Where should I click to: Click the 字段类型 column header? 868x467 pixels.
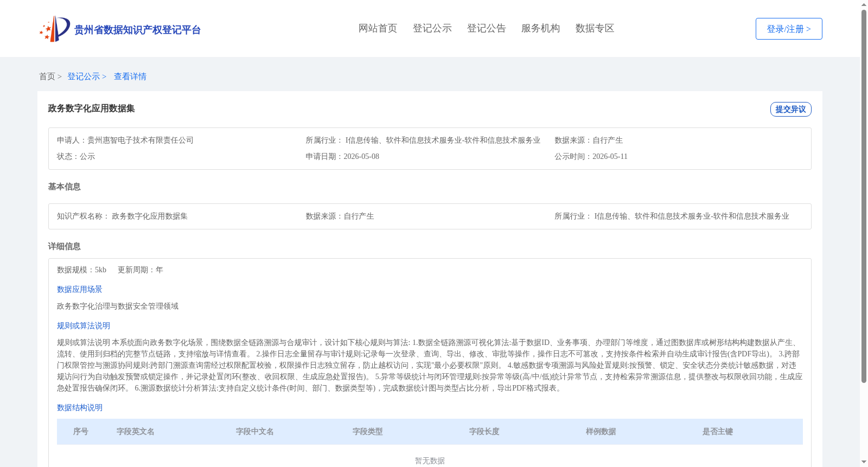click(368, 432)
